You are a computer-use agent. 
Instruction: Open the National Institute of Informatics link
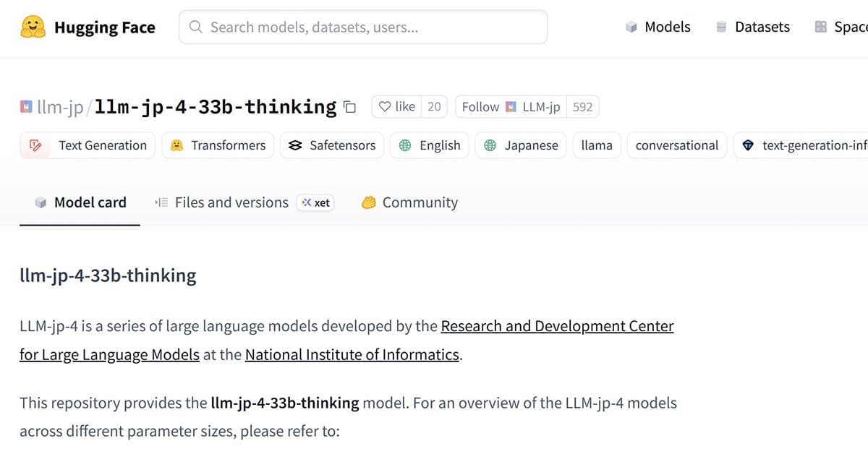coord(352,354)
